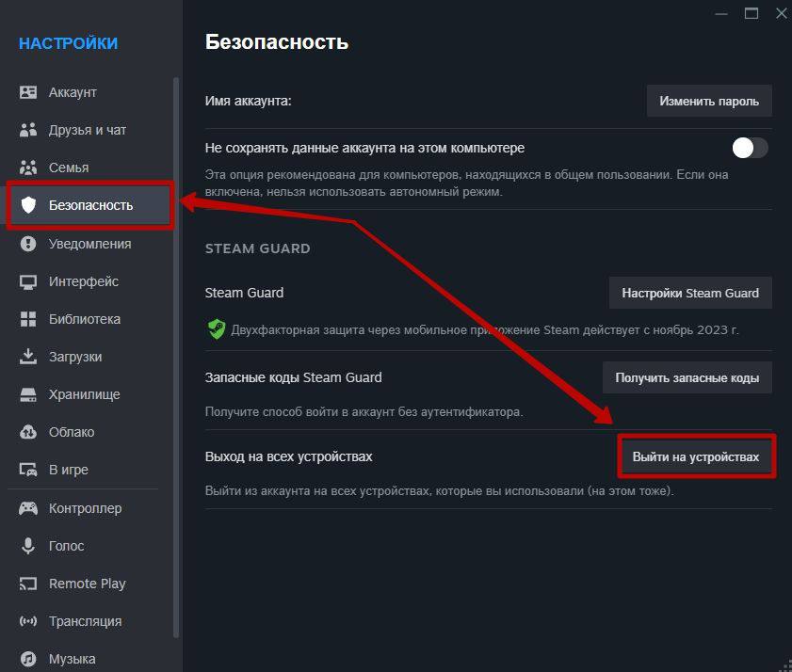Click the Уведомления notifications bell icon
Image resolution: width=792 pixels, height=672 pixels.
[x=29, y=243]
